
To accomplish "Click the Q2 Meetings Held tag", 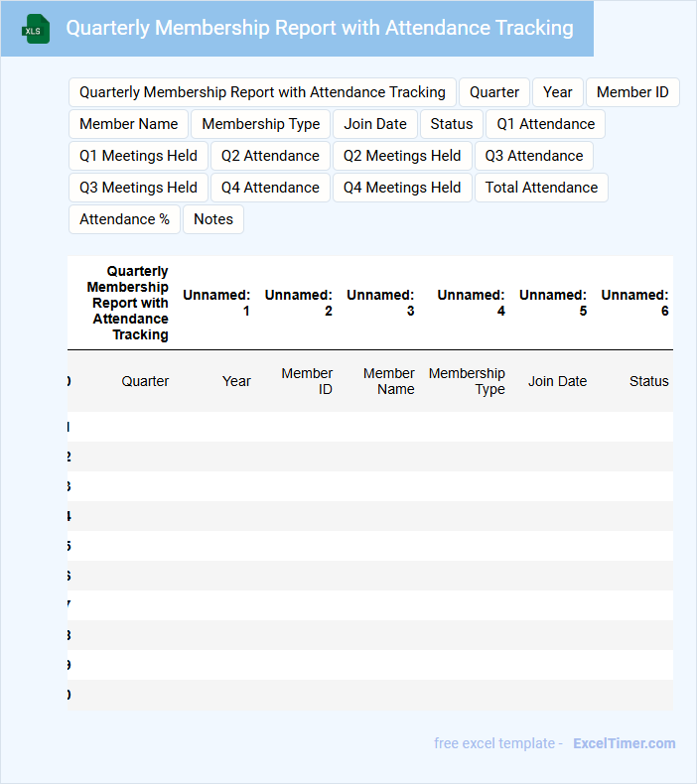I will 402,156.
